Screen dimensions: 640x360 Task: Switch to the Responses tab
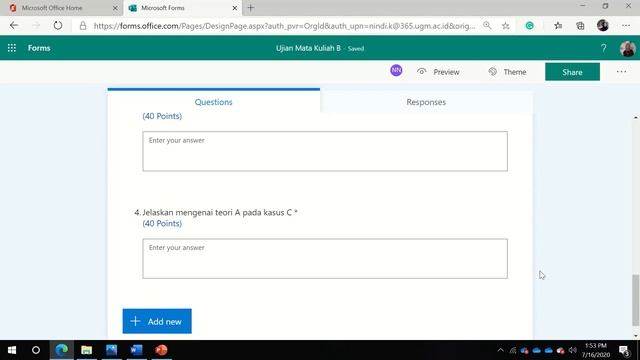tap(426, 102)
